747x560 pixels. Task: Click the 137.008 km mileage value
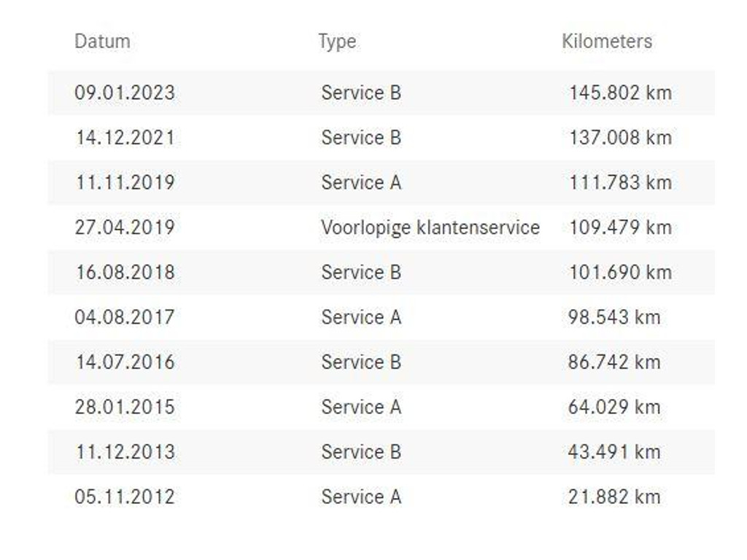[x=620, y=138]
